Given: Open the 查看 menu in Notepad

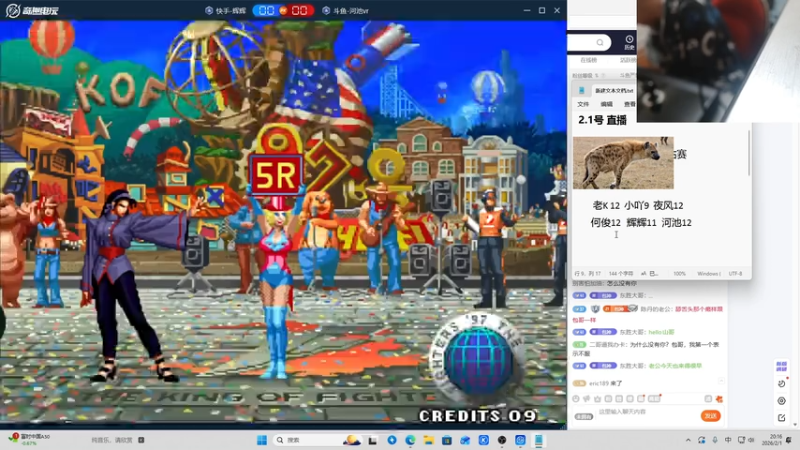Looking at the screenshot, I should pos(630,104).
